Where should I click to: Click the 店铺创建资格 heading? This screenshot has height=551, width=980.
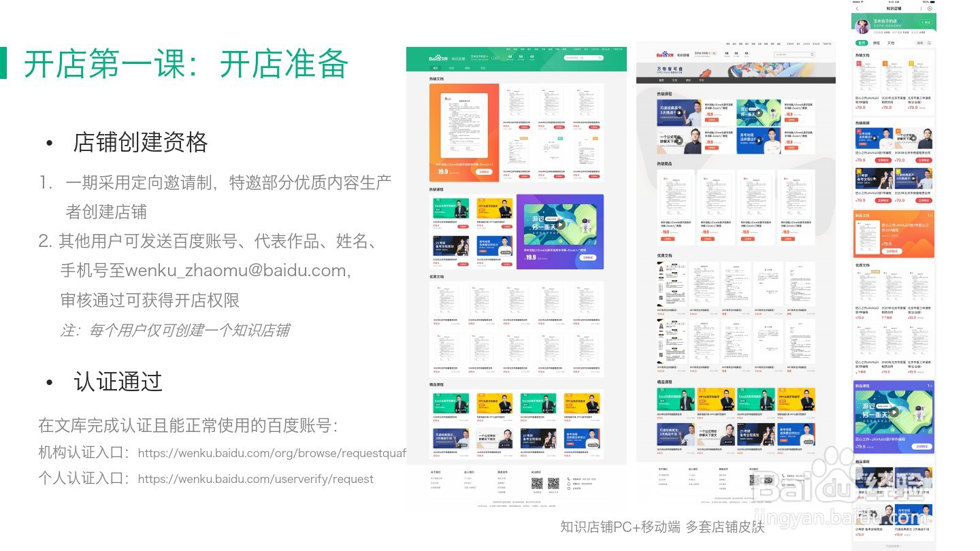(140, 143)
